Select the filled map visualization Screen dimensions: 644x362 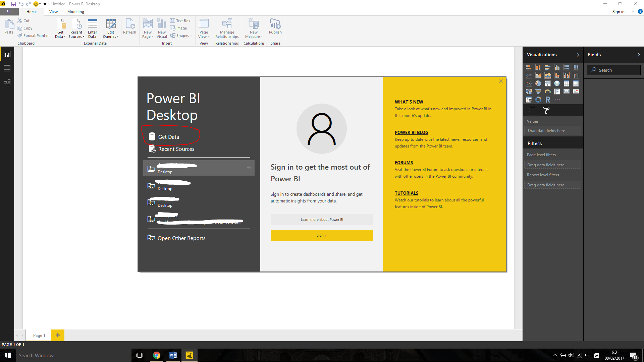pos(529,92)
